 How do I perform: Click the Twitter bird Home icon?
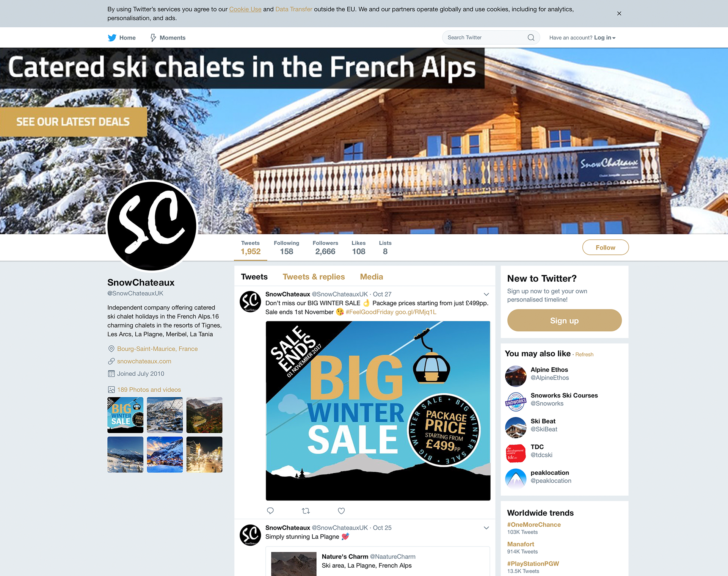(x=112, y=38)
